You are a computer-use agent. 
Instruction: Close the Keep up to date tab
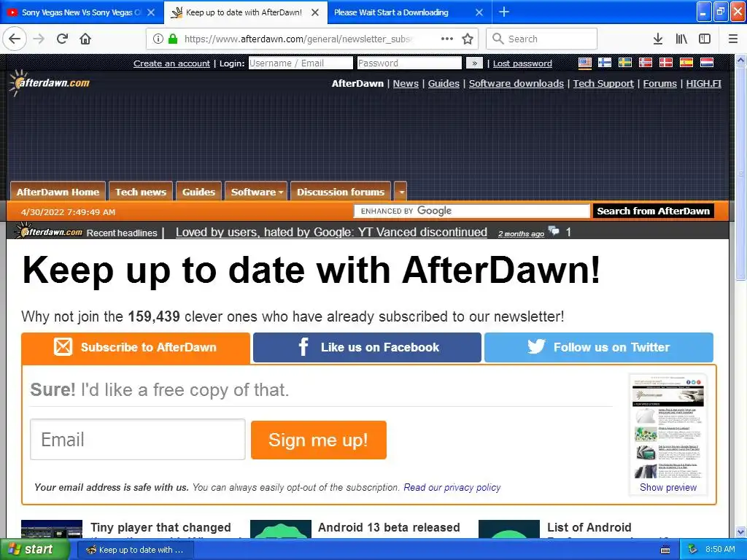click(315, 12)
